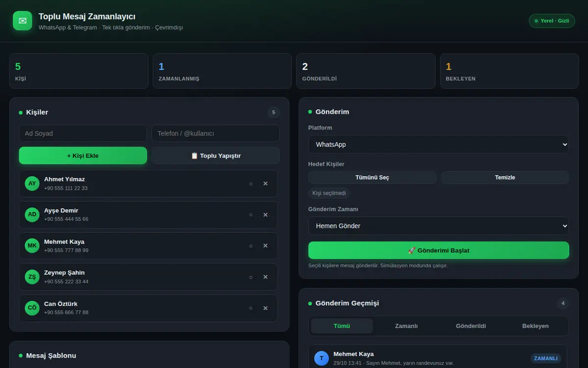Show the Bekleyen history tab
Image resolution: width=588 pixels, height=368 pixels.
536,326
